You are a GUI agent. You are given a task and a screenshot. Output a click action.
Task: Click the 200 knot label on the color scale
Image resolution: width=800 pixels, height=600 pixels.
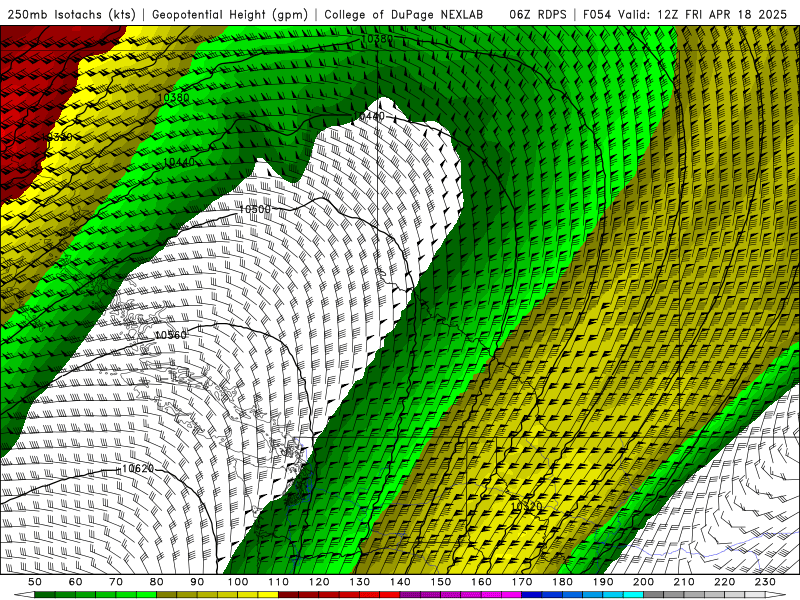point(644,582)
